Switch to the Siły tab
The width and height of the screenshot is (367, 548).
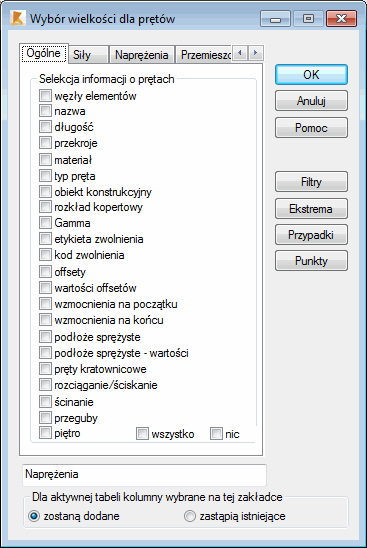click(89, 55)
